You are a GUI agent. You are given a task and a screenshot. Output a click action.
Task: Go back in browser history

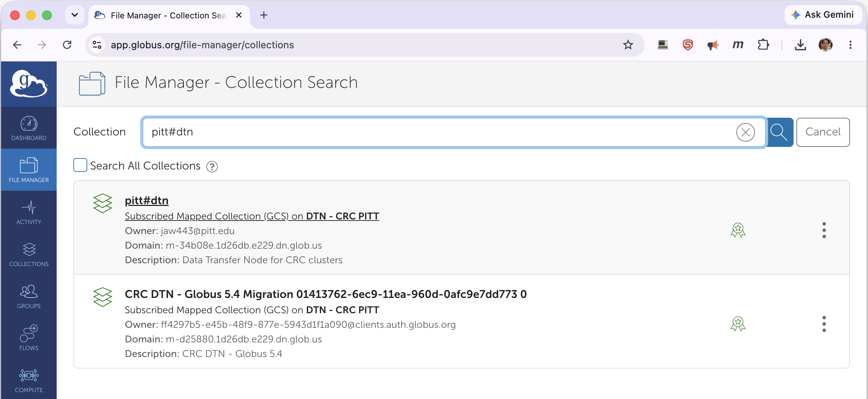coord(17,45)
